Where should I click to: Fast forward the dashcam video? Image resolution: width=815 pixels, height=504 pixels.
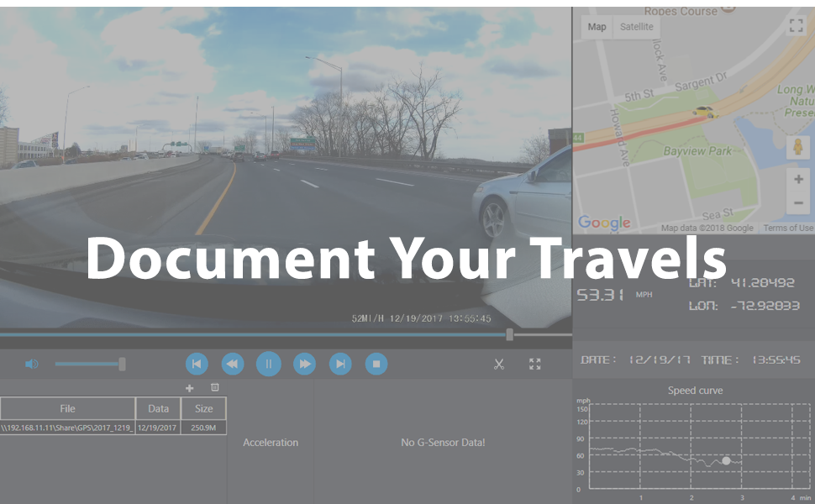[x=304, y=364]
